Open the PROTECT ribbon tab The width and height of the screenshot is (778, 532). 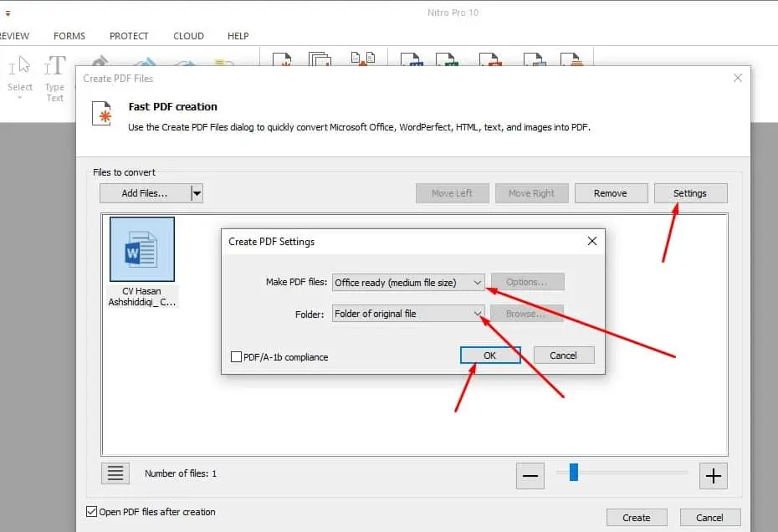tap(129, 36)
